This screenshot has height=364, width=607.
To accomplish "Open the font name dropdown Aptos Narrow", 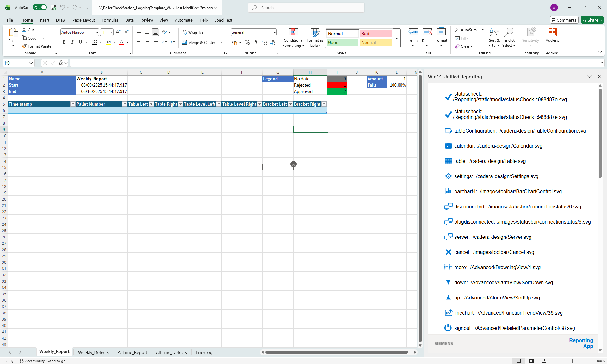I will (97, 32).
